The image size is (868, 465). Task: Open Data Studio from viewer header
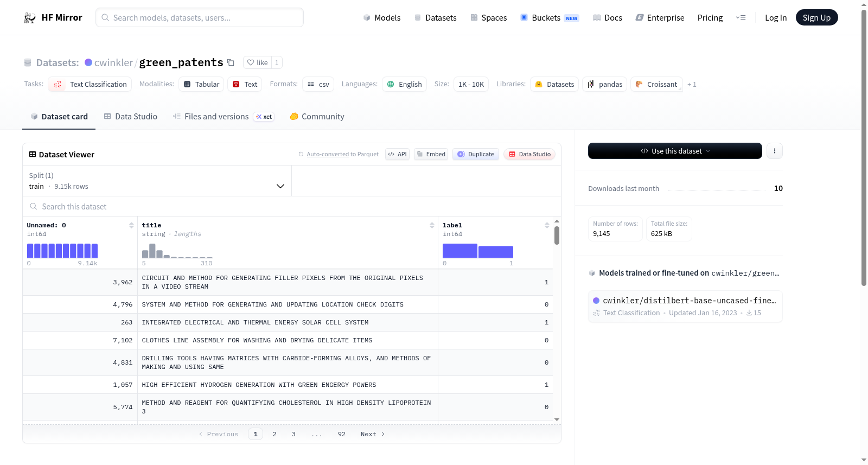click(529, 154)
